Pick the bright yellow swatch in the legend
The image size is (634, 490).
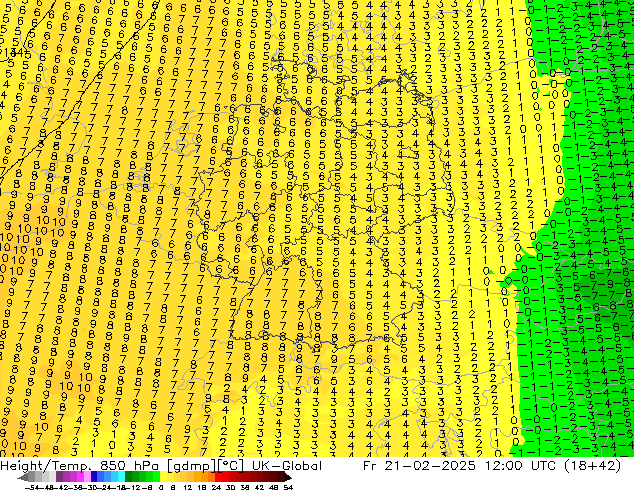[x=163, y=477]
